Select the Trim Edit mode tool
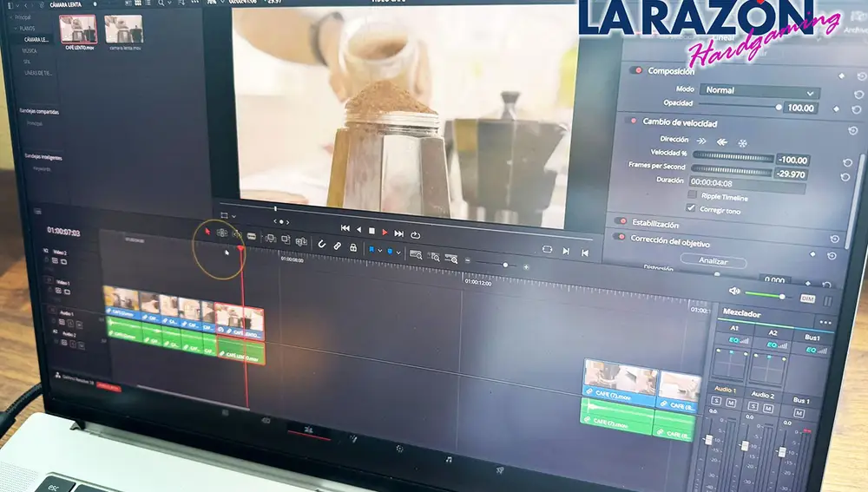 [222, 233]
